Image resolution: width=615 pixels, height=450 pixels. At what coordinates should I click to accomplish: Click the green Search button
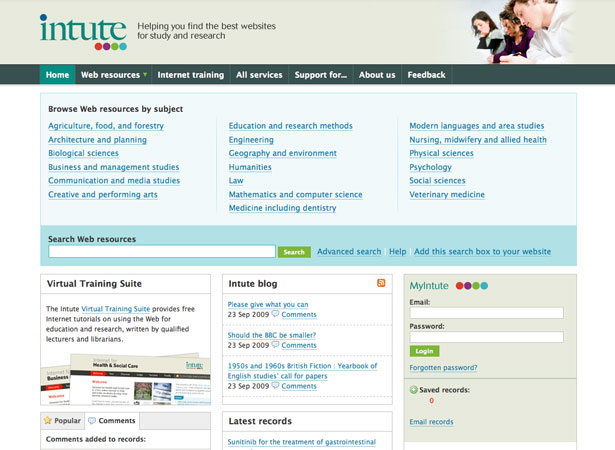pyautogui.click(x=294, y=252)
